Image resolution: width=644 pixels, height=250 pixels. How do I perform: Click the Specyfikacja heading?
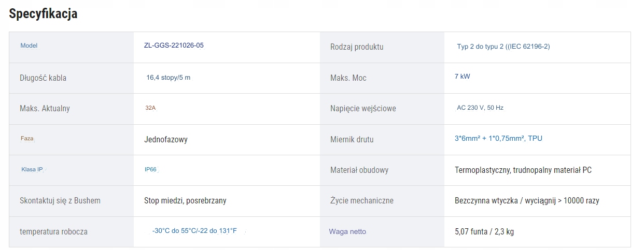43,14
